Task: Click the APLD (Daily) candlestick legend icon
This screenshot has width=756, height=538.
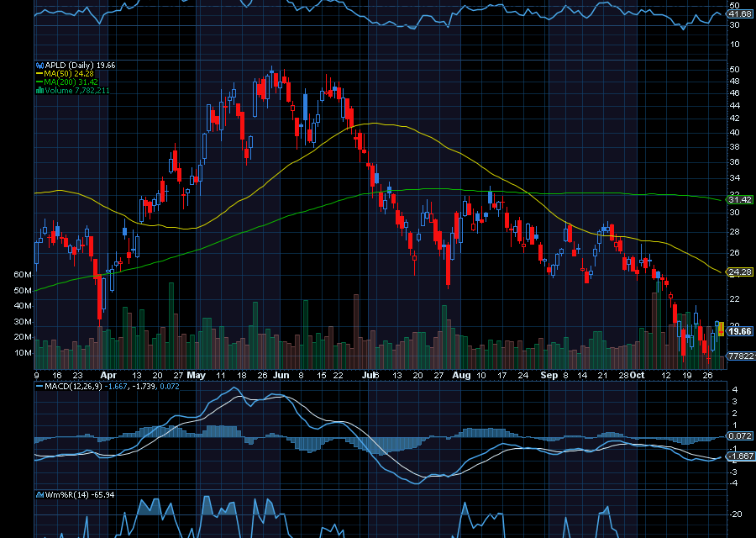Action: click(x=40, y=65)
